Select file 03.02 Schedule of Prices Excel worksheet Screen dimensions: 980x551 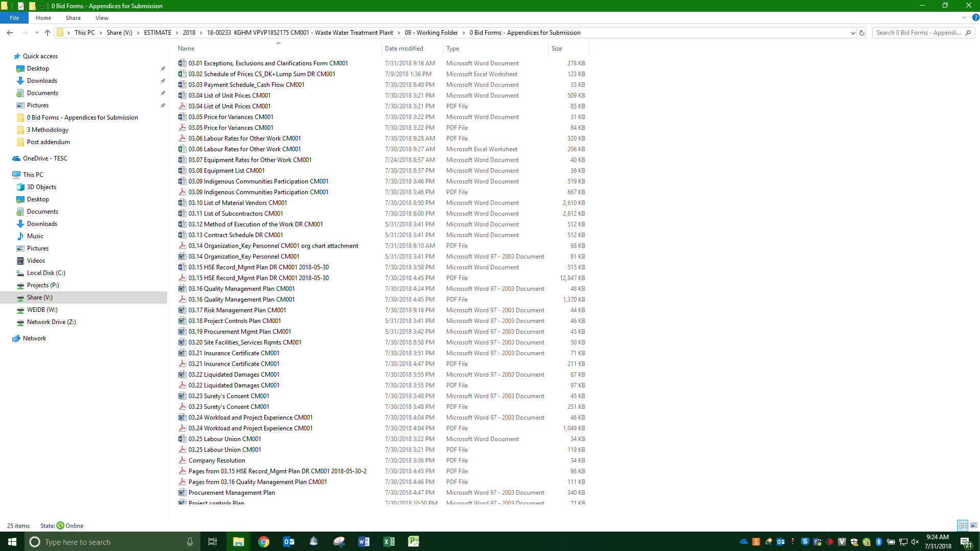[x=262, y=74]
